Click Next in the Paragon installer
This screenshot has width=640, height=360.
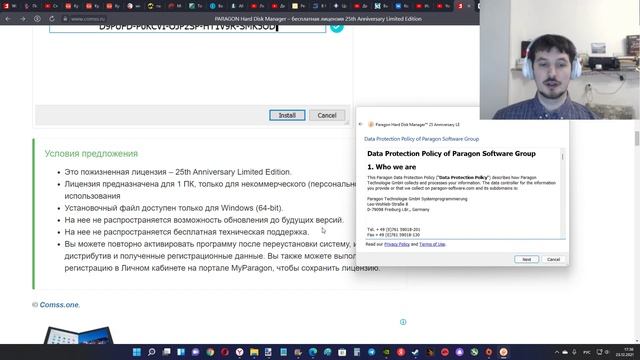pyautogui.click(x=527, y=259)
